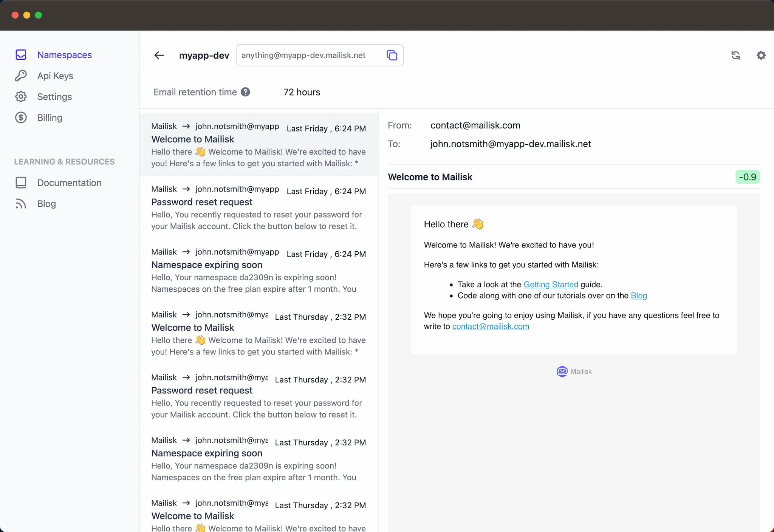Go back using the arrow icon

(x=159, y=55)
